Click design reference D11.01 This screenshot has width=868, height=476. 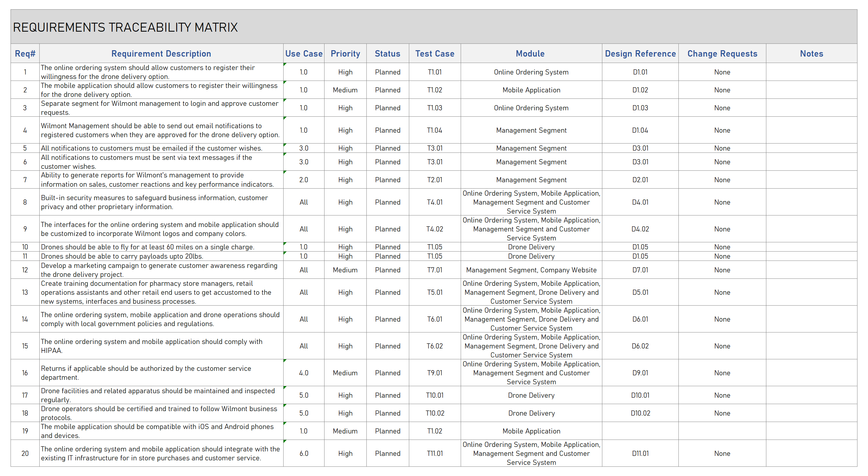click(x=640, y=453)
